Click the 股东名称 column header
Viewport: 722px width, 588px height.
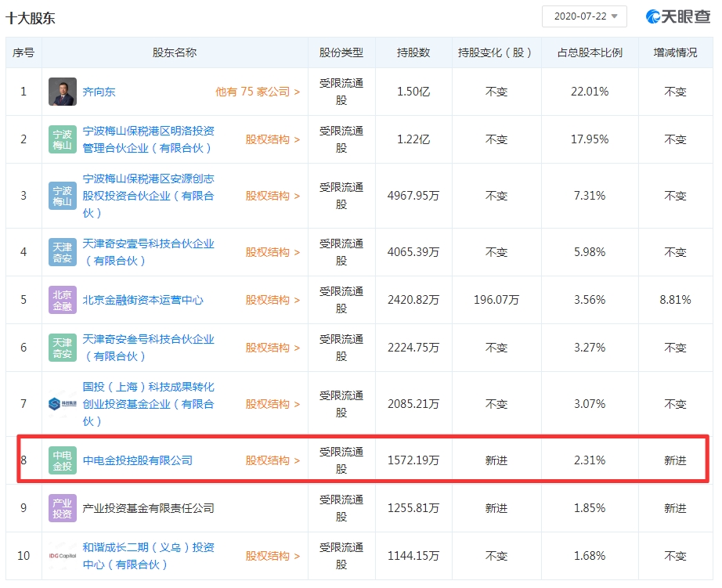tap(175, 52)
